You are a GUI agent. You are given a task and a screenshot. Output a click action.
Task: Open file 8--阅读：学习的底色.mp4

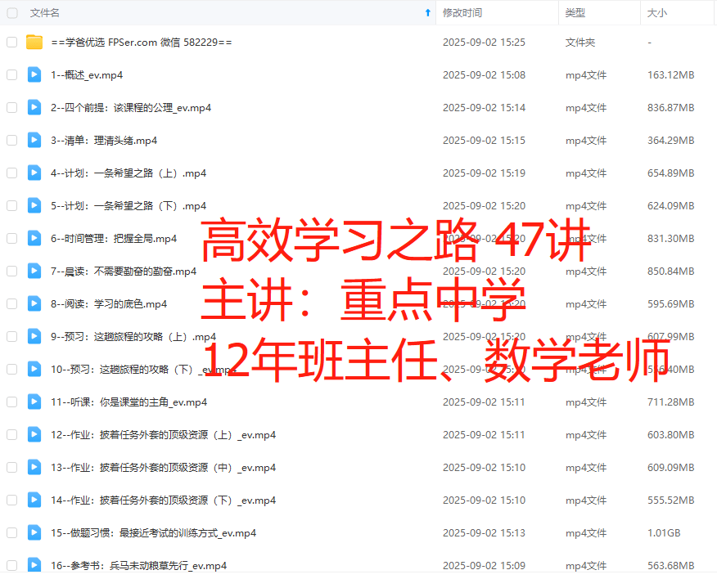tap(109, 304)
